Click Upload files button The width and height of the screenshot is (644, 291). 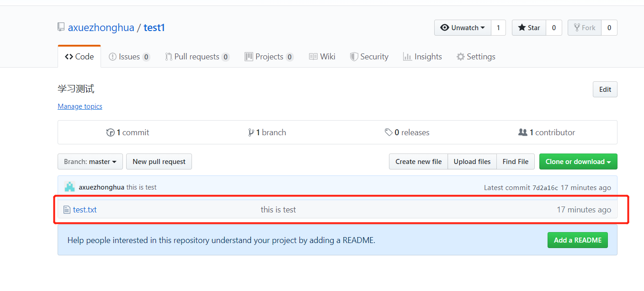coord(472,162)
